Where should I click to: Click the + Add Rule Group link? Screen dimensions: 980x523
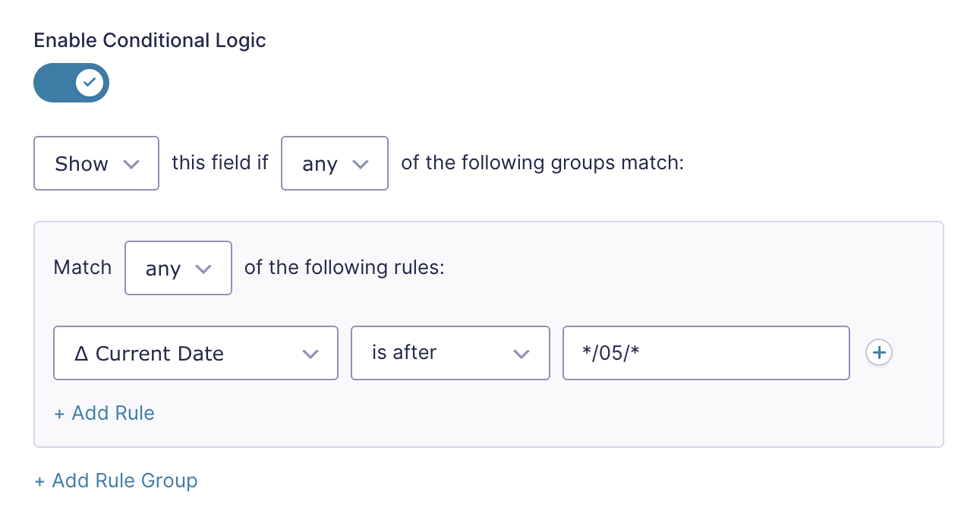point(115,480)
